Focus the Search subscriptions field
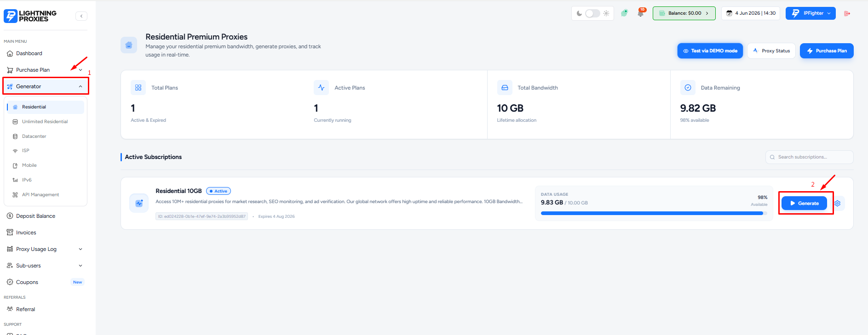 (810, 157)
